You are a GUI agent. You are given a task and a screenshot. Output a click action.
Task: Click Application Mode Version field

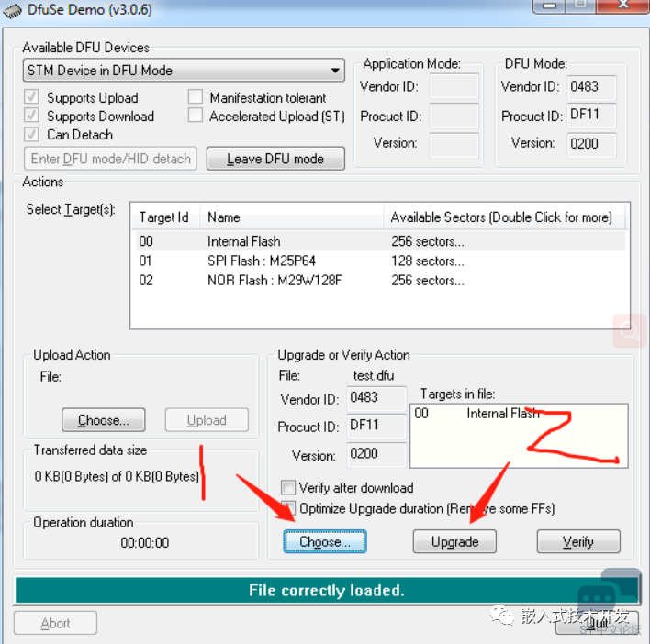454,145
